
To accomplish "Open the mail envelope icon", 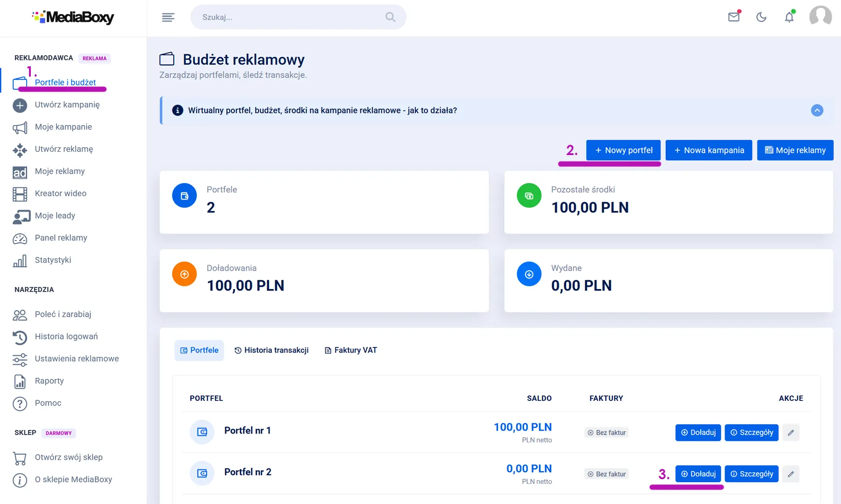I will [x=734, y=17].
